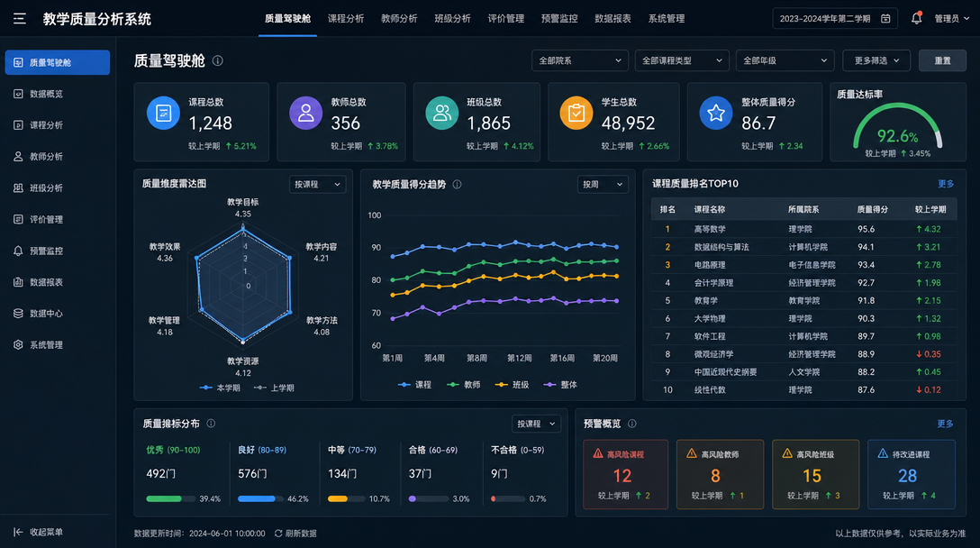Click the 预警监控 bell sidebar icon
Image resolution: width=980 pixels, height=548 pixels.
coord(18,251)
